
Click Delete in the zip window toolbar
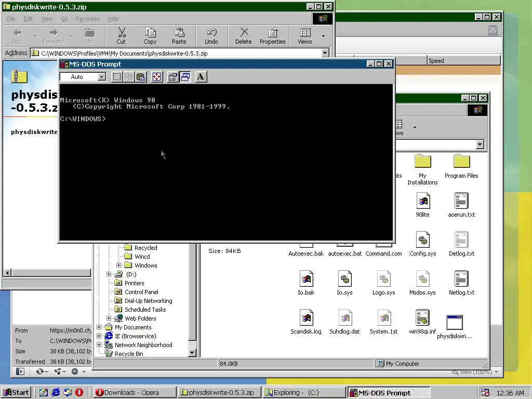click(x=243, y=36)
